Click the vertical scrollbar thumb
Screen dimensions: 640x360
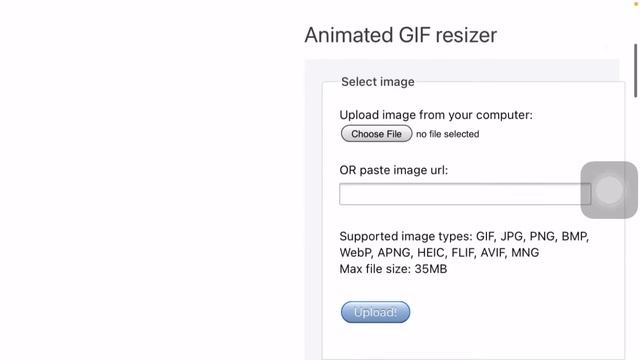[x=636, y=71]
